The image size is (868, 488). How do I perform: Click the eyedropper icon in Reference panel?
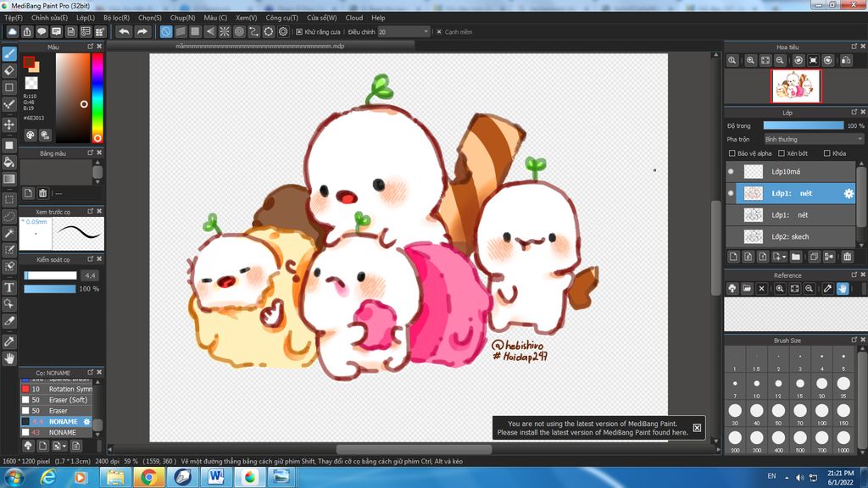827,288
